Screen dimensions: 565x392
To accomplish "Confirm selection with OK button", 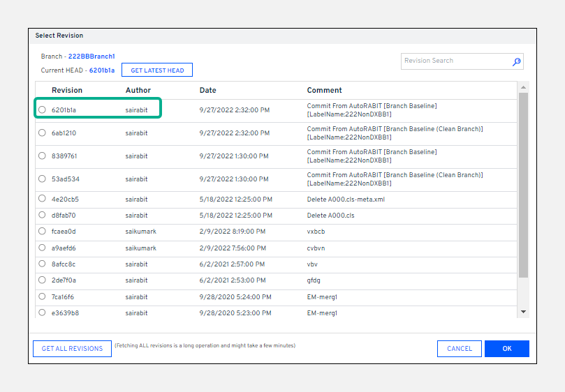I will pos(506,349).
